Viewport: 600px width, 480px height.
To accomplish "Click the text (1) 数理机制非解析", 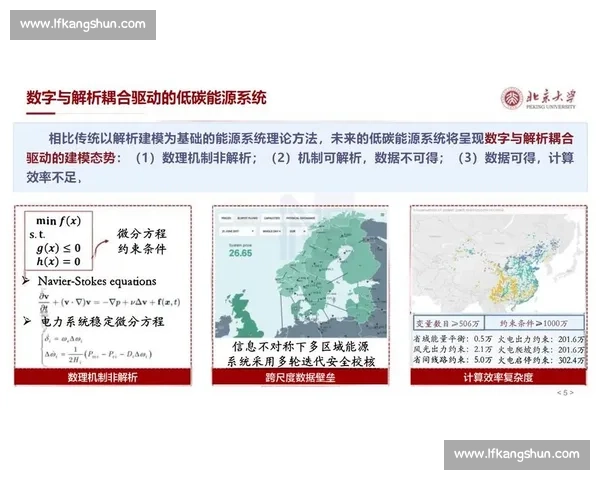I will coord(193,158).
